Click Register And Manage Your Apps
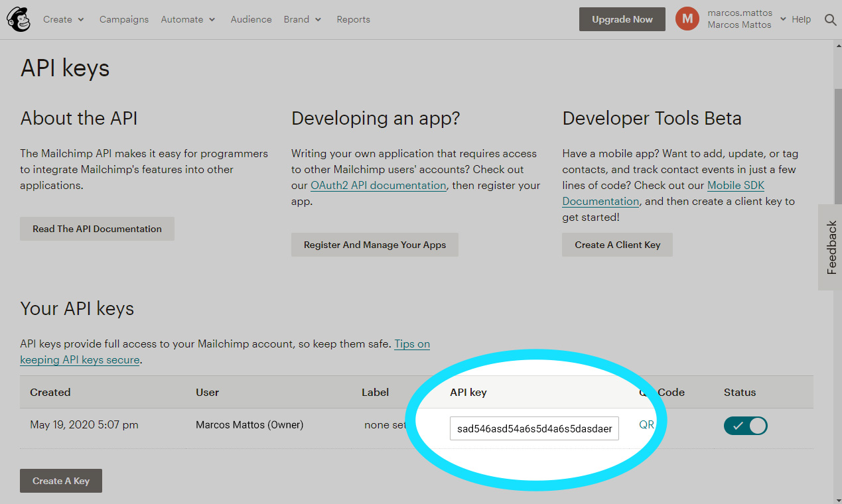Viewport: 842px width, 504px height. pyautogui.click(x=375, y=245)
